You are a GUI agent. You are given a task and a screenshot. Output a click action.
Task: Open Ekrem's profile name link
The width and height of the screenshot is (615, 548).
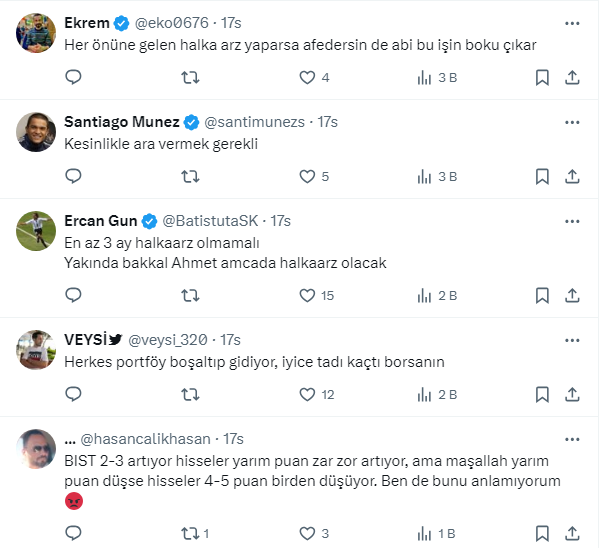click(87, 21)
